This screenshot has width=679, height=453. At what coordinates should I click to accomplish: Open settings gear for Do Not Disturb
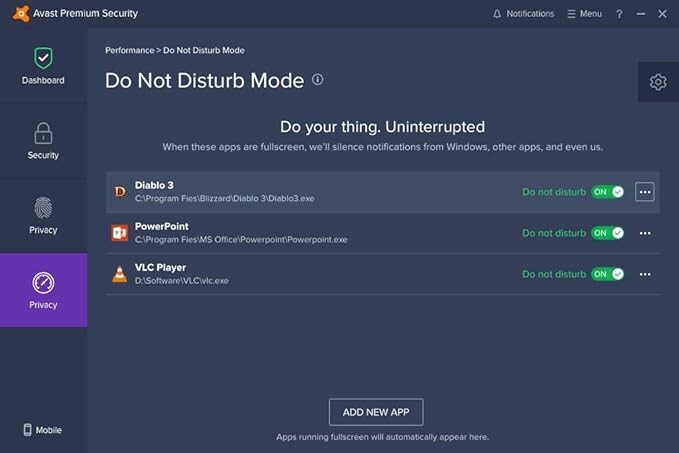coord(658,82)
